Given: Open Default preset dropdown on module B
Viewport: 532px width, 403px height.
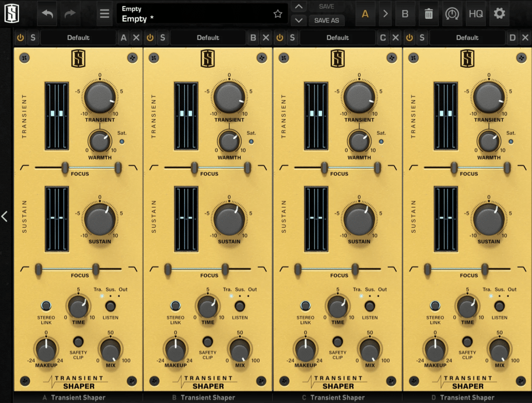Looking at the screenshot, I should click(208, 38).
